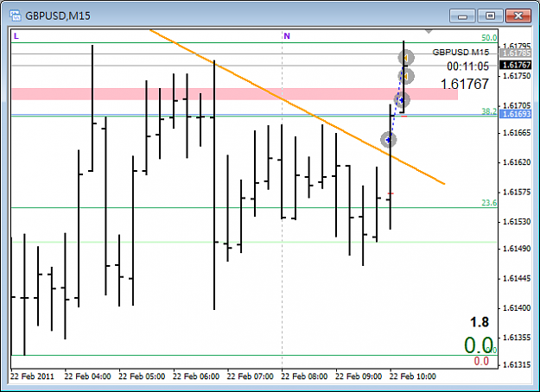Close the GBPUSD chart window
Image resolution: width=540 pixels, height=392 pixels.
(x=518, y=16)
